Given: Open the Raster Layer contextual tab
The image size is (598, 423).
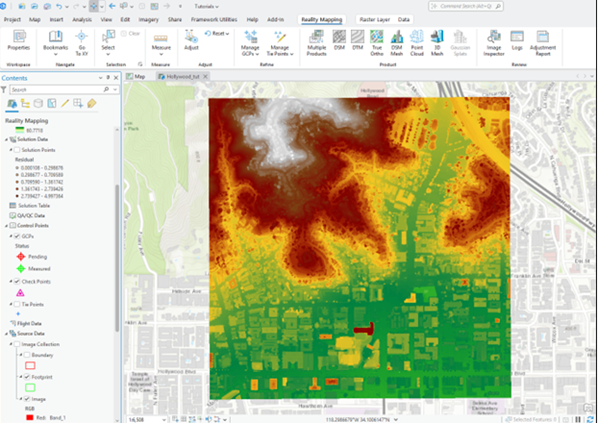Looking at the screenshot, I should click(375, 19).
